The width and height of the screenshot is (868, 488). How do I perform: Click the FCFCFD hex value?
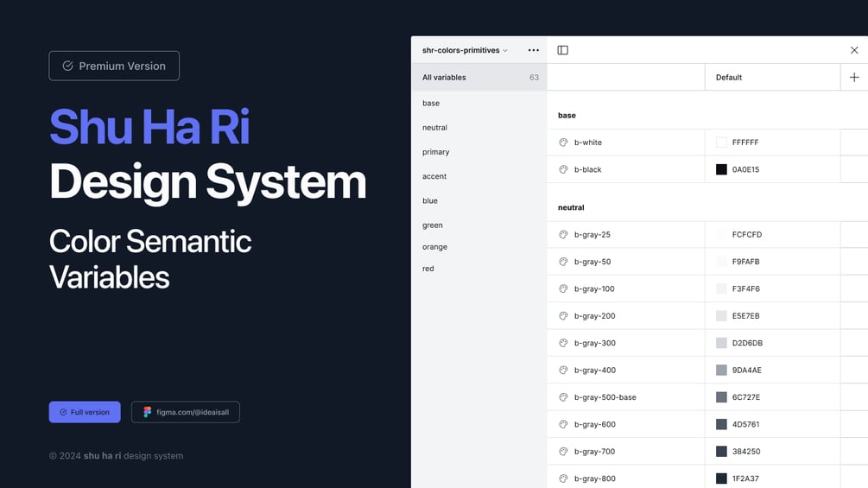[747, 235]
